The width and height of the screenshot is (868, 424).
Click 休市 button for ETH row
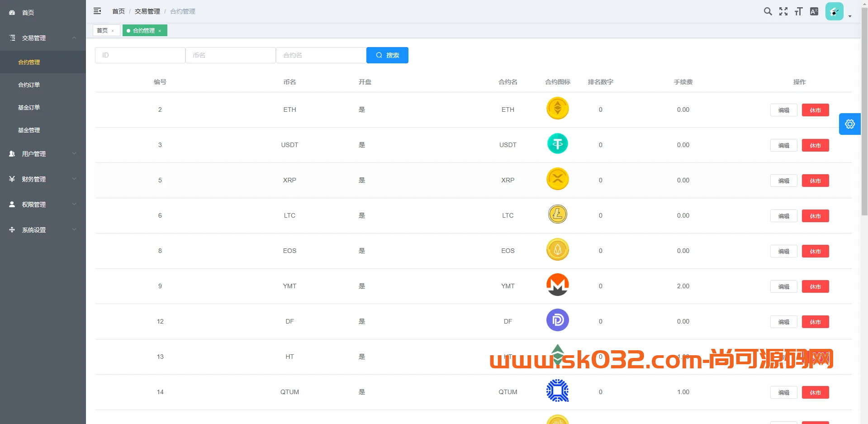[815, 110]
